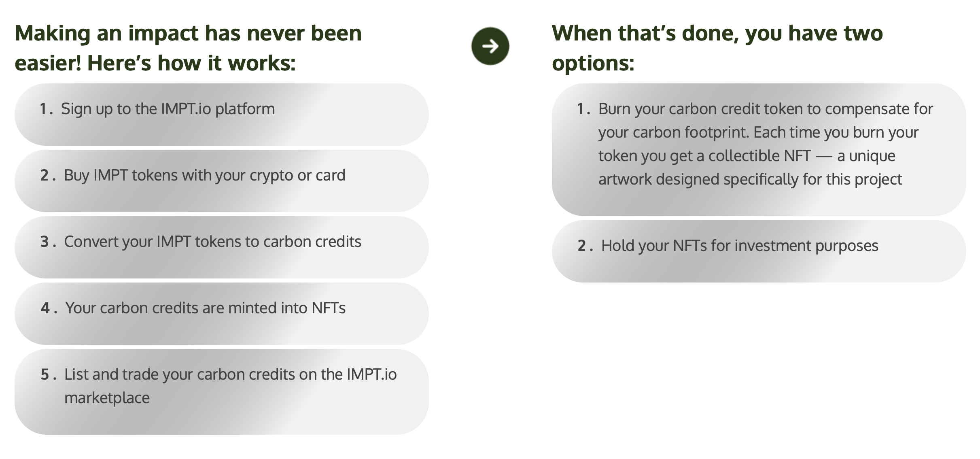Click the 'When that's done, you have two options' heading
Viewport: 980px width, 459px height.
[x=717, y=48]
